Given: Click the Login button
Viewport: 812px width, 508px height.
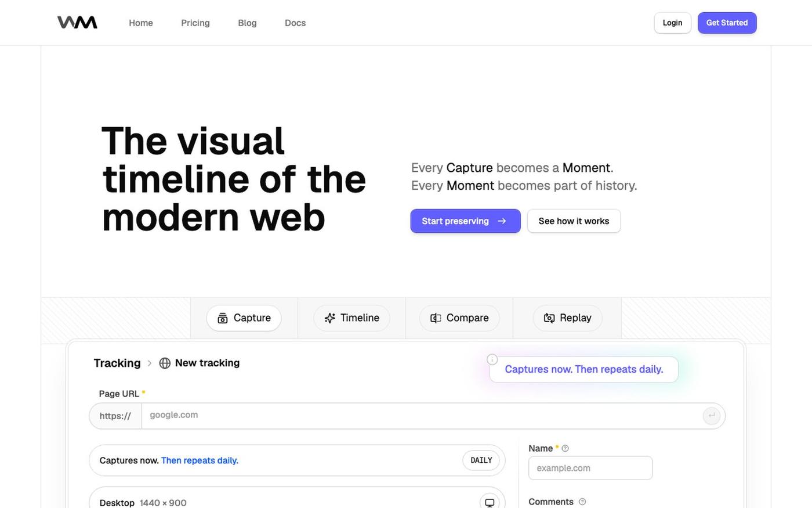Looking at the screenshot, I should (672, 23).
